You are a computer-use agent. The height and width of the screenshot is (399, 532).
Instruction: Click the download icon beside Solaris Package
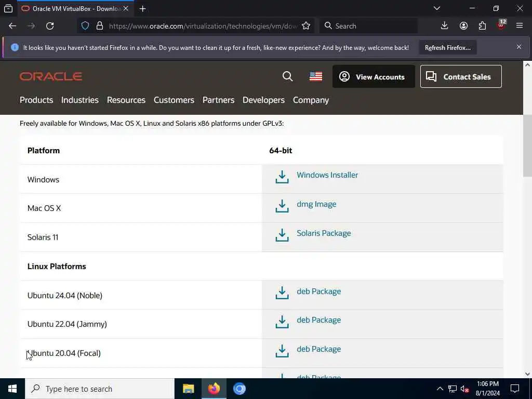282,235
